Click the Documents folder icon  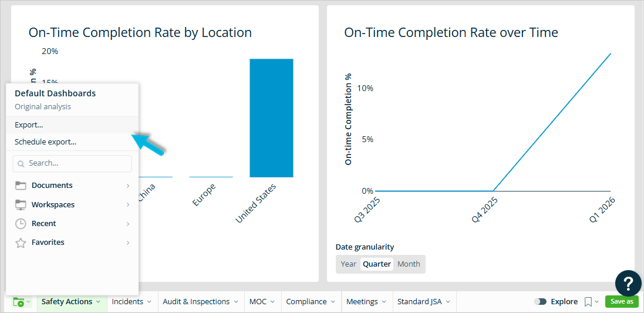pos(21,186)
